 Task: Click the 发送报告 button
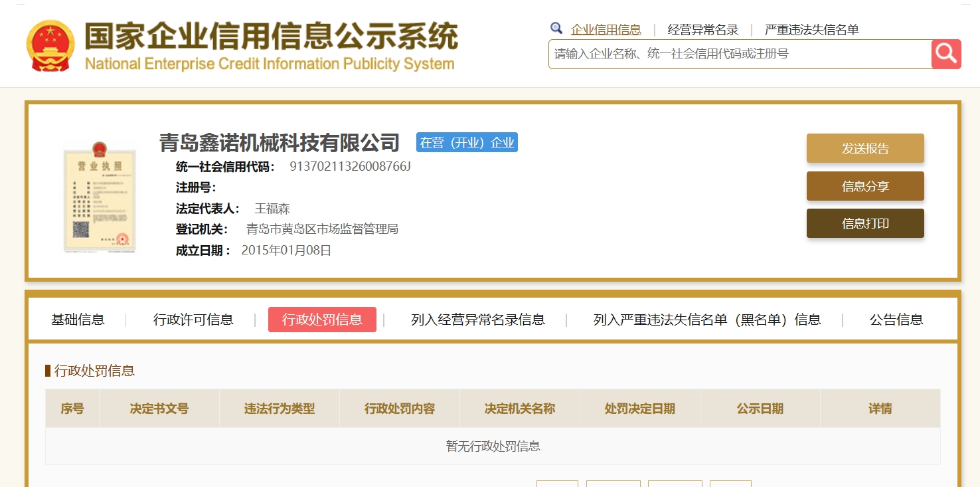[x=865, y=148]
